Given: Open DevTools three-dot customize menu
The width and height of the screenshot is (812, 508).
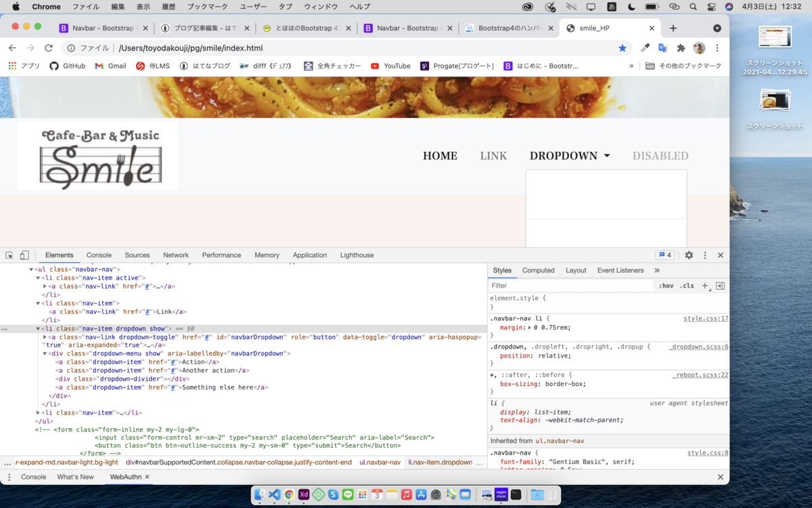Looking at the screenshot, I should click(x=705, y=255).
